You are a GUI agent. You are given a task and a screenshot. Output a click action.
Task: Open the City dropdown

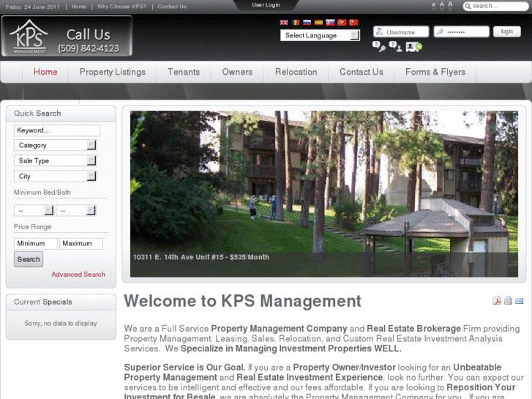point(56,176)
